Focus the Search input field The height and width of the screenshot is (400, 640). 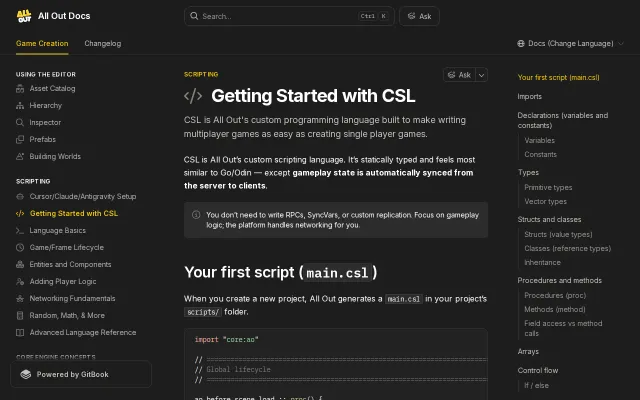289,16
